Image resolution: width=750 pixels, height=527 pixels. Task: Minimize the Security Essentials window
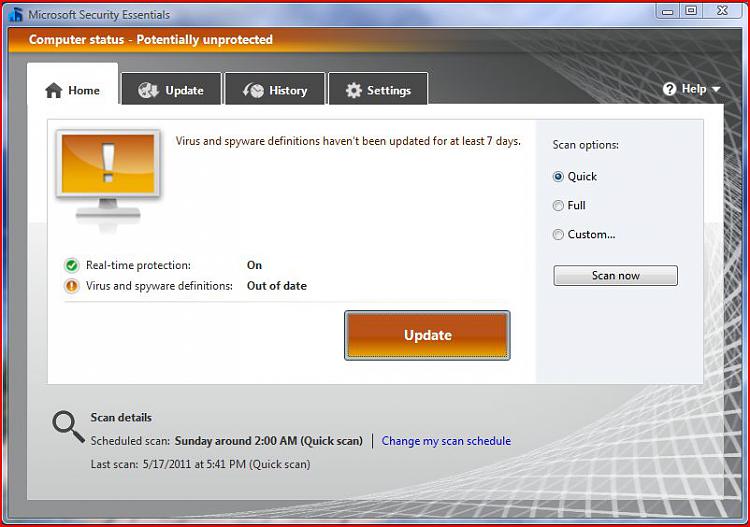(668, 11)
